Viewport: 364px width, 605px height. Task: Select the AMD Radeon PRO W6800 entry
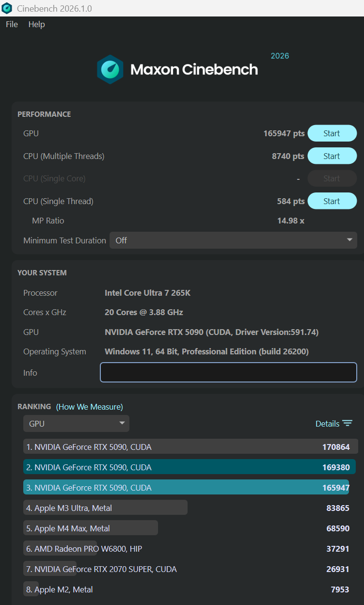[x=84, y=549]
